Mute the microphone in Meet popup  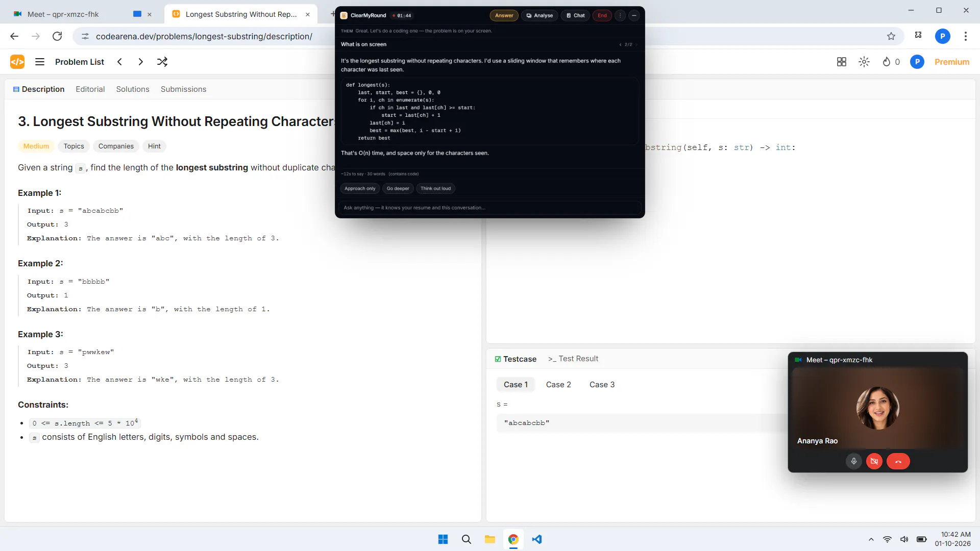(x=853, y=461)
